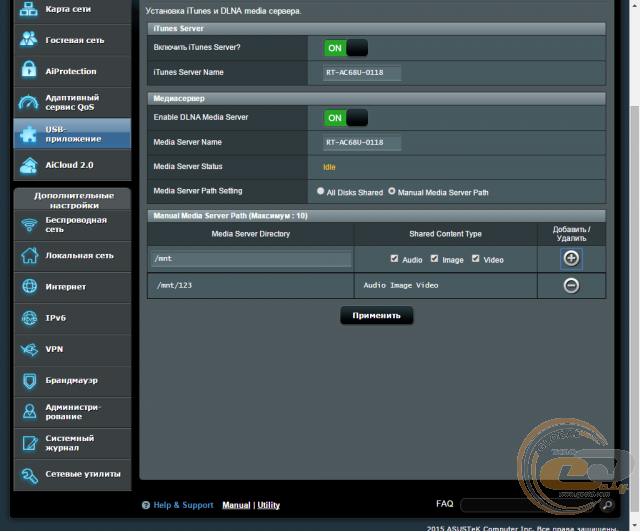Click the iTunes Server Name field
This screenshot has height=531, width=640.
tap(362, 73)
